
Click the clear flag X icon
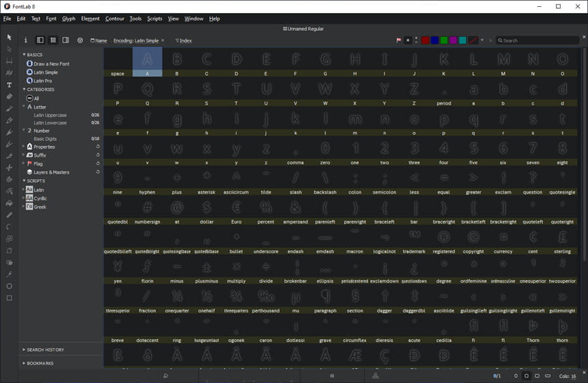coord(407,40)
